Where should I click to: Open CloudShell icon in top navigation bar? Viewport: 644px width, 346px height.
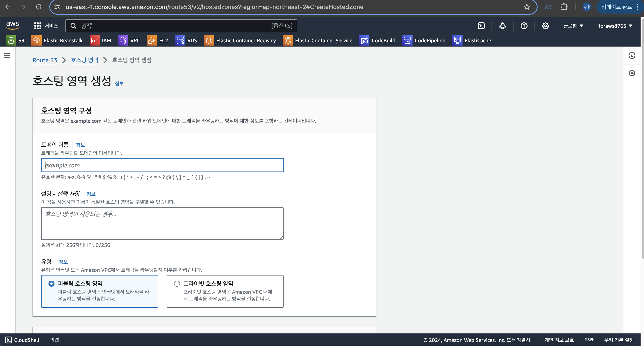tap(481, 26)
